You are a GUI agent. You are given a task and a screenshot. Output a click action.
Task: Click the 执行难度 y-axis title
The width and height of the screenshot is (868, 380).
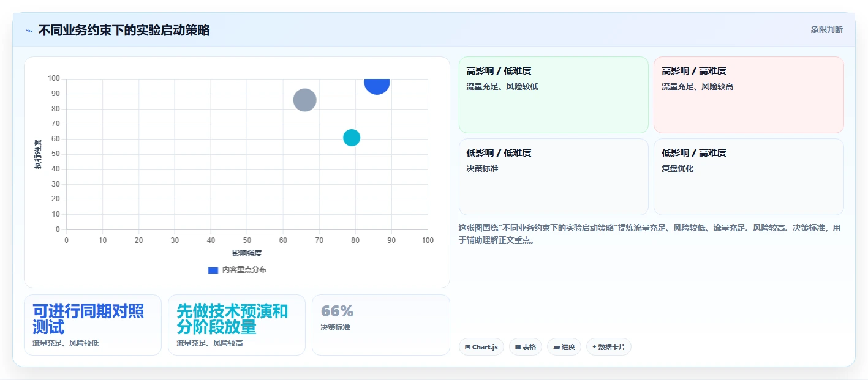(x=39, y=154)
